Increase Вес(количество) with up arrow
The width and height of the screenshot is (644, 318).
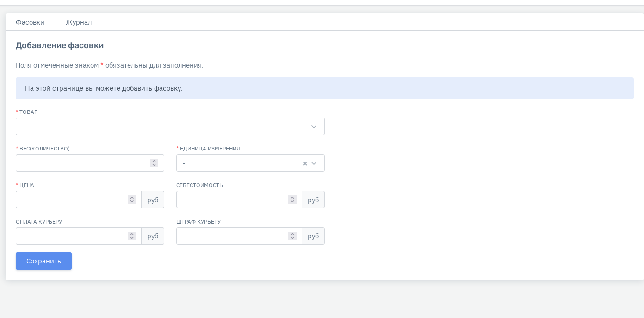(154, 161)
